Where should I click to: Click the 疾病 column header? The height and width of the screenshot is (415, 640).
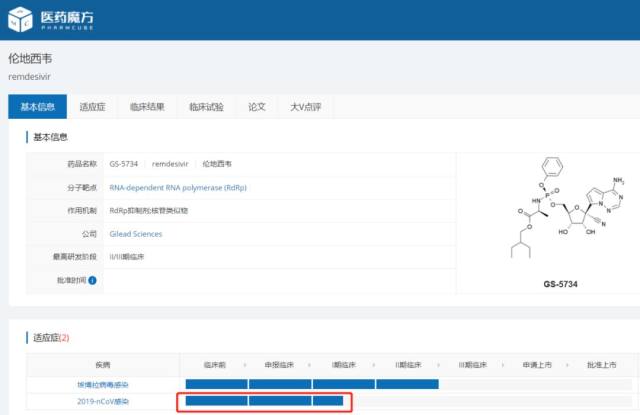(x=103, y=365)
